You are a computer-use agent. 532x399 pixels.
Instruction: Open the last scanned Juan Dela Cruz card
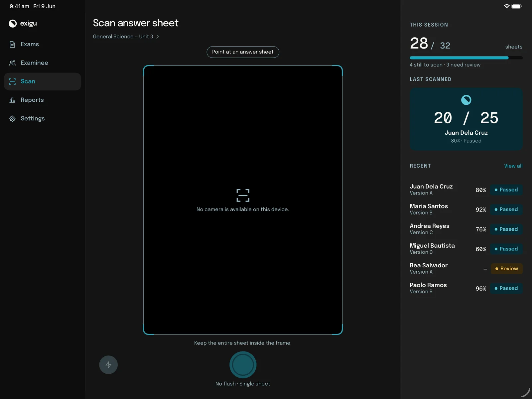[466, 119]
